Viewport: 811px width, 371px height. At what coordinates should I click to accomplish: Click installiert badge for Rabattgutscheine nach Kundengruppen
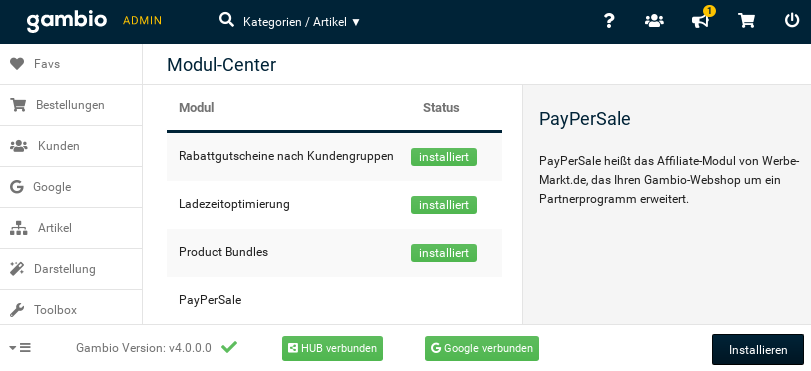(444, 157)
